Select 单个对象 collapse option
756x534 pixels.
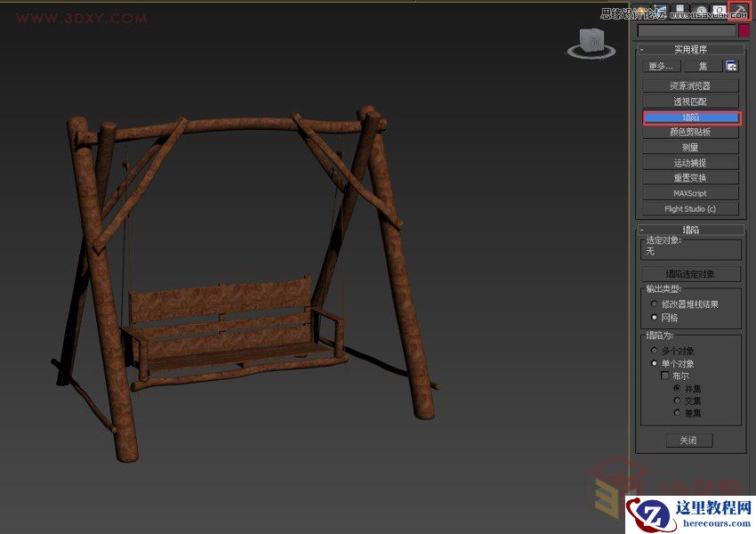(672, 363)
